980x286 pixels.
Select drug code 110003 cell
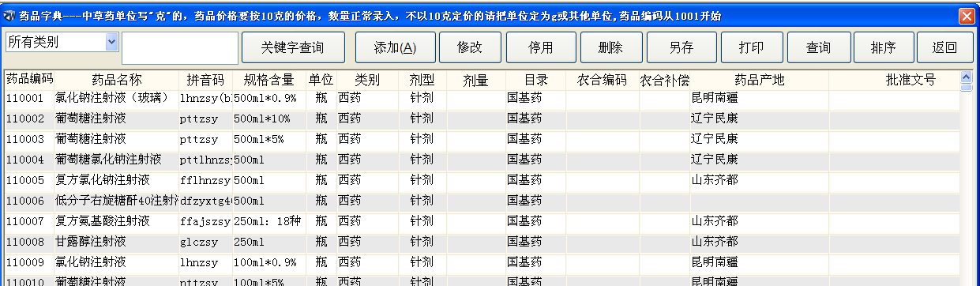click(x=29, y=139)
